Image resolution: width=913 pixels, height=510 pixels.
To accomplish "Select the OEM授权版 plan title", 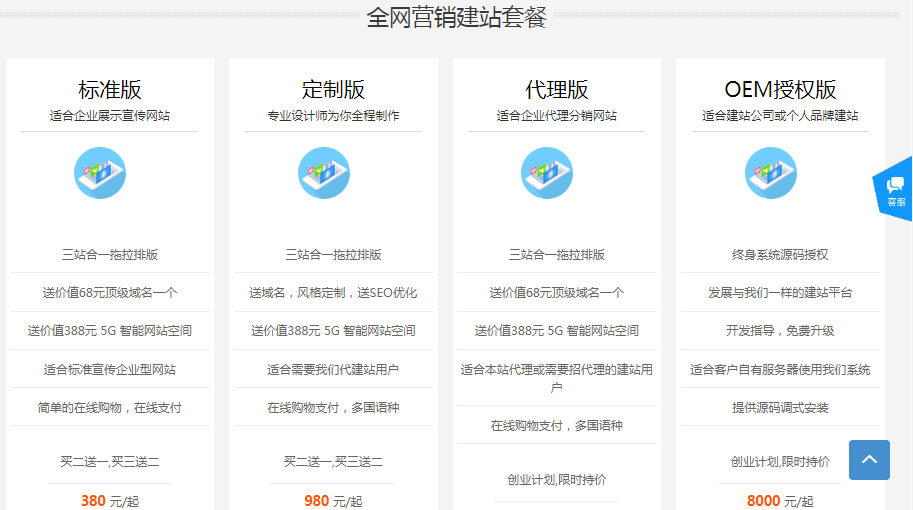I will [x=780, y=89].
